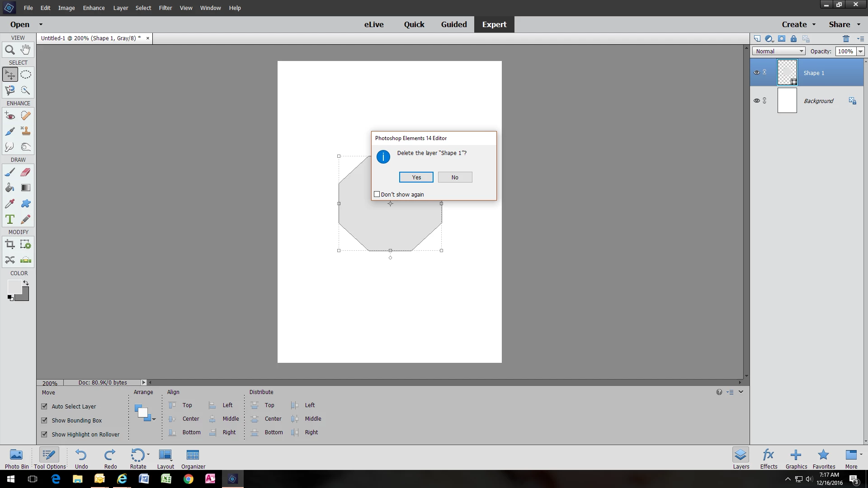Choose the Elliptical Marquee tool
This screenshot has height=488, width=868.
coord(26,75)
